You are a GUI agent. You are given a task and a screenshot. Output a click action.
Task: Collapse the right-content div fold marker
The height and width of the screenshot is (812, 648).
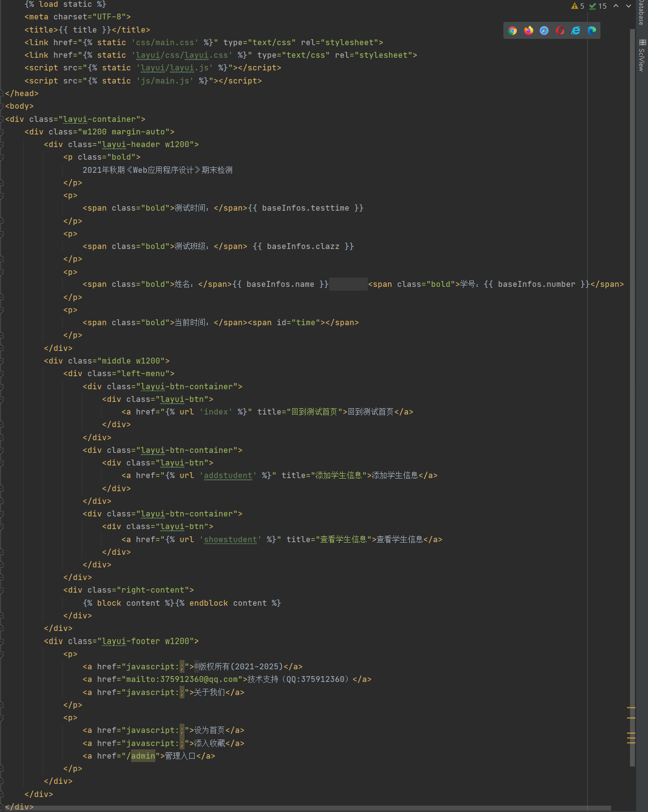(2, 590)
